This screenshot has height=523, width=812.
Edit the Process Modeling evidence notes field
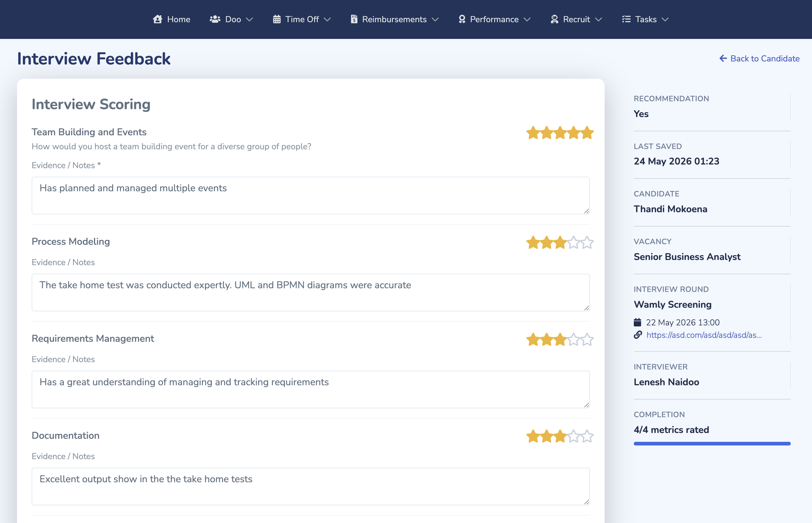[x=311, y=293]
